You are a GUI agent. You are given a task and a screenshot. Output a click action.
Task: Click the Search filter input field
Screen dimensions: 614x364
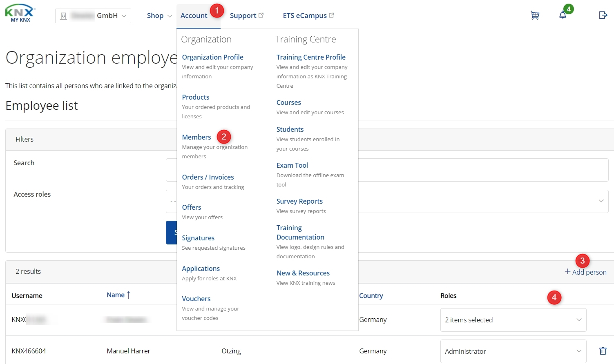(x=482, y=170)
